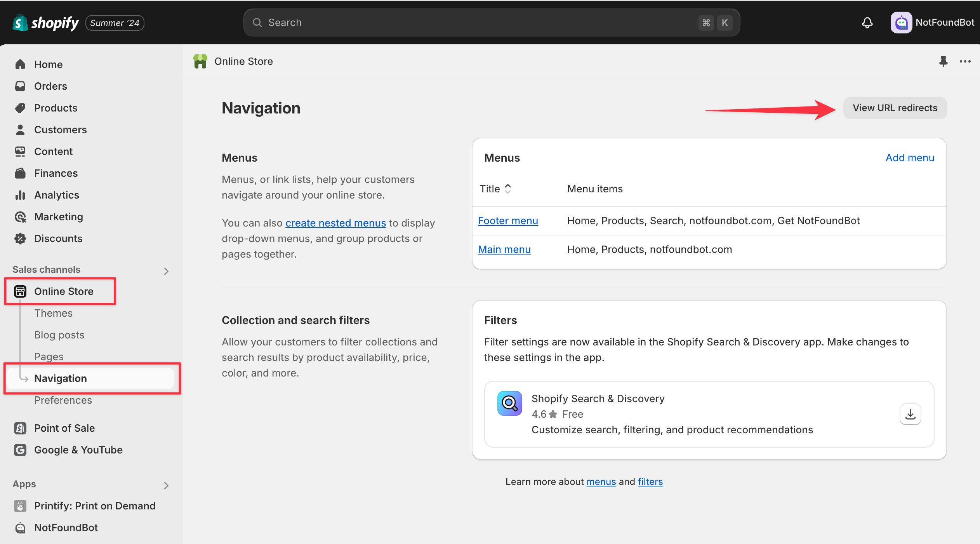This screenshot has height=544, width=980.
Task: Click the Printify app icon
Action: 20,506
